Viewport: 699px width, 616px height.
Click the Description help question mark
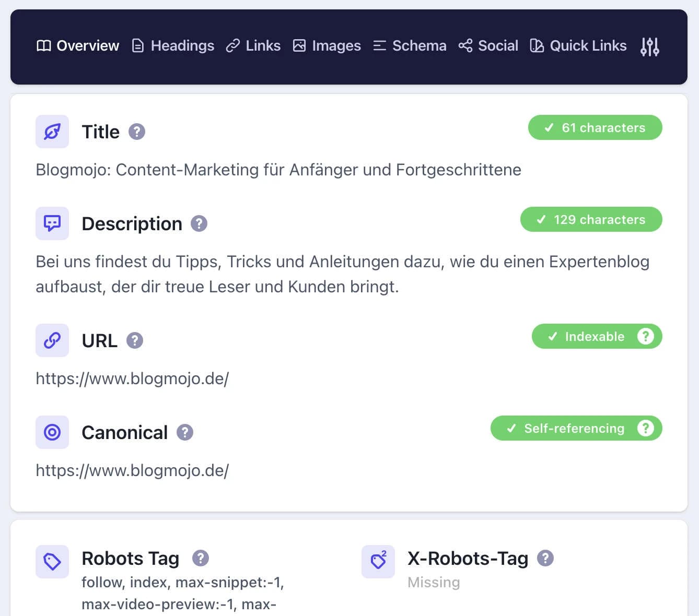coord(199,223)
